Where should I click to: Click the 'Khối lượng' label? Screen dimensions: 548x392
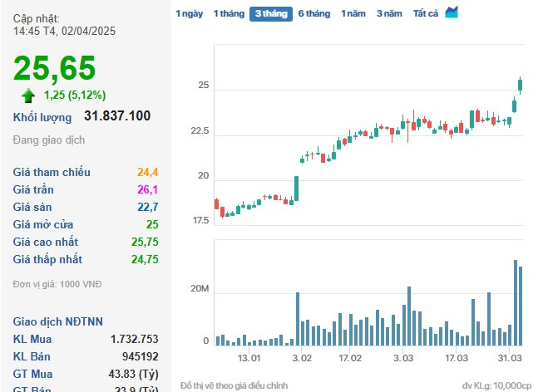[42, 117]
